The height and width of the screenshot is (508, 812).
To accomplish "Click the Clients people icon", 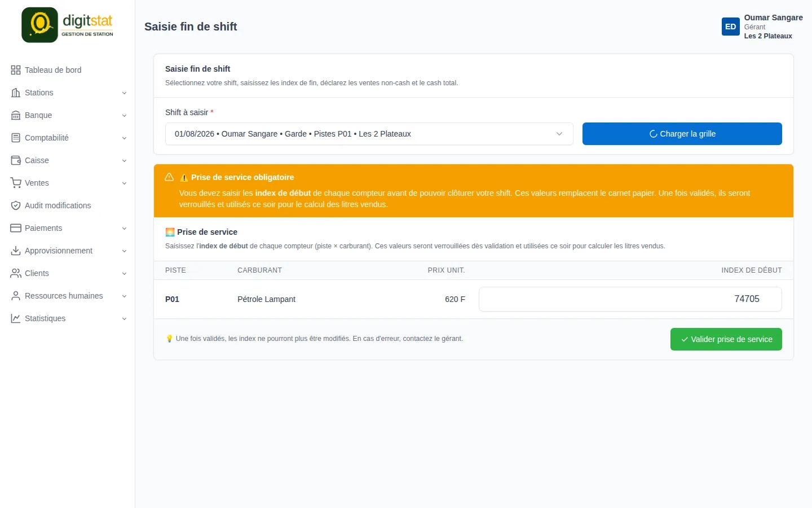I will (16, 273).
